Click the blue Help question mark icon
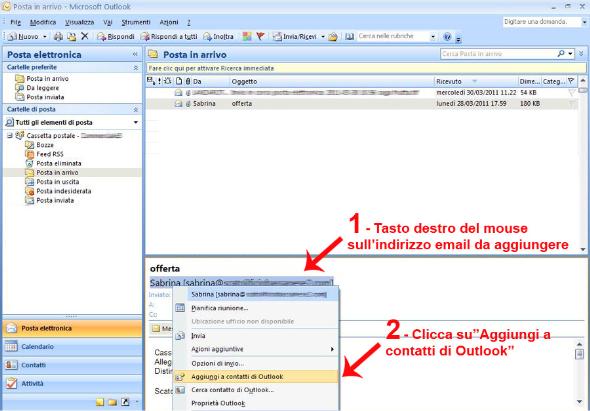Viewport: 590px width, 411px height. point(447,37)
